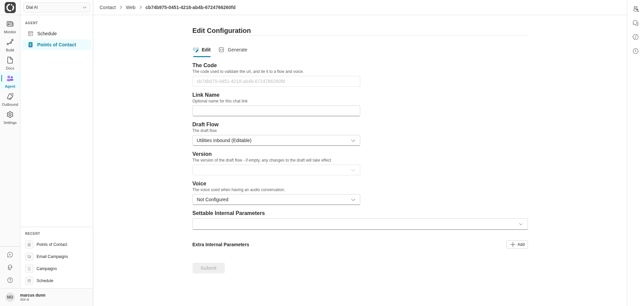The width and height of the screenshot is (644, 306).
Task: Click marcus dunn user name
Action: point(33,295)
